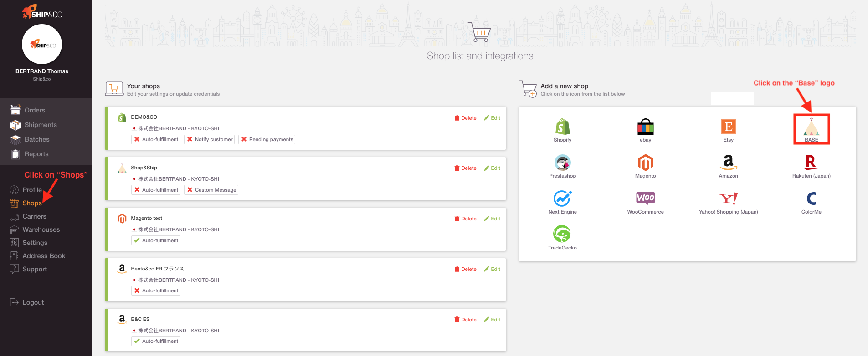The image size is (868, 356).
Task: Click the WooCommerce logo
Action: [645, 198]
